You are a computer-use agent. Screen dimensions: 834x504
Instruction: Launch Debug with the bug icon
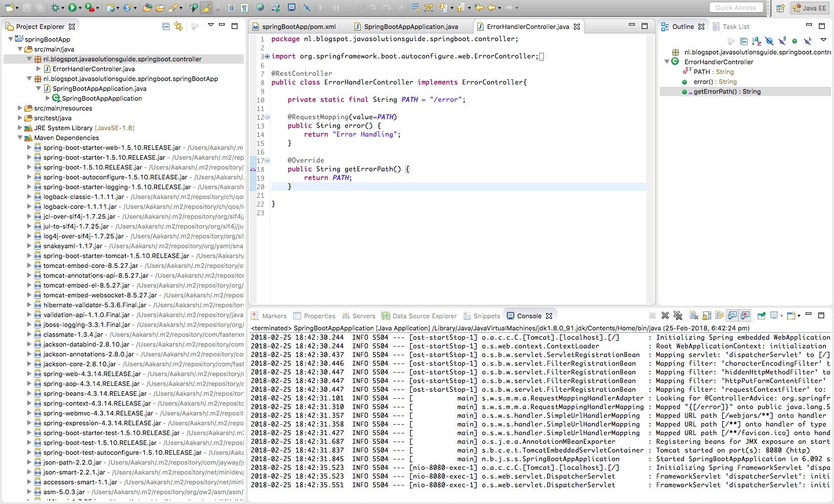tap(56, 8)
